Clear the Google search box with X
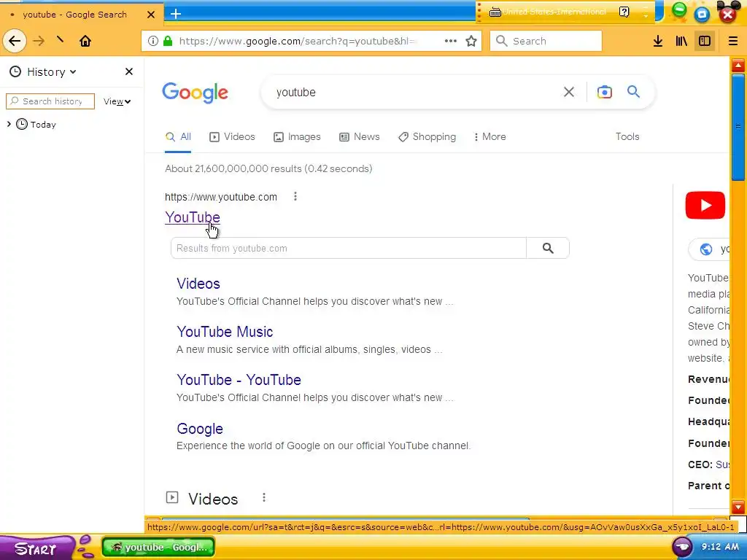The width and height of the screenshot is (747, 560). (569, 92)
